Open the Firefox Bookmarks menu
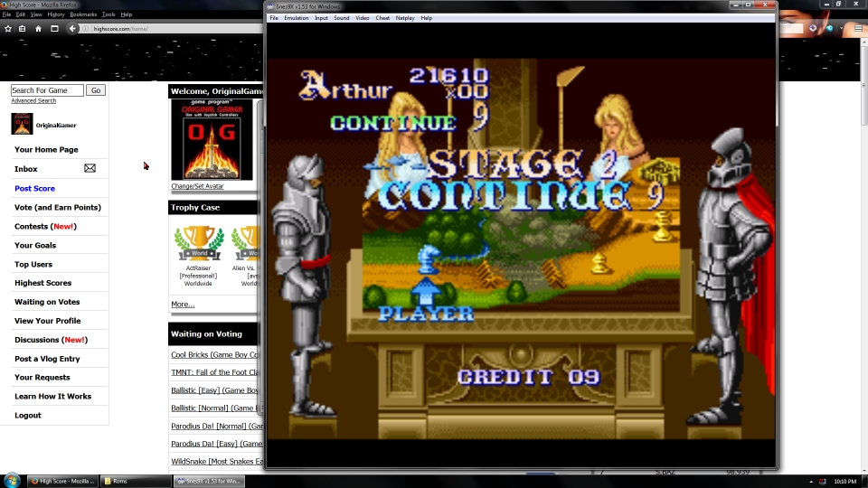The height and width of the screenshot is (488, 868). 83,14
